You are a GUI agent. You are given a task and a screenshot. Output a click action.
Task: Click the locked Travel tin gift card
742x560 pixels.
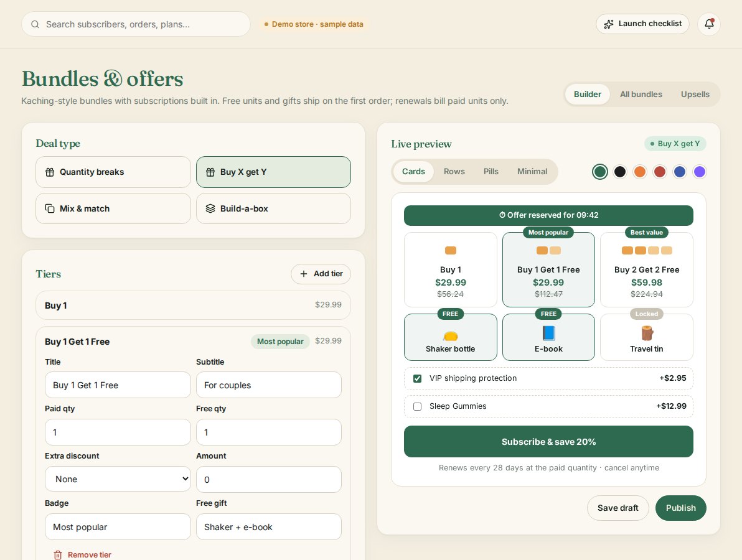pyautogui.click(x=647, y=337)
